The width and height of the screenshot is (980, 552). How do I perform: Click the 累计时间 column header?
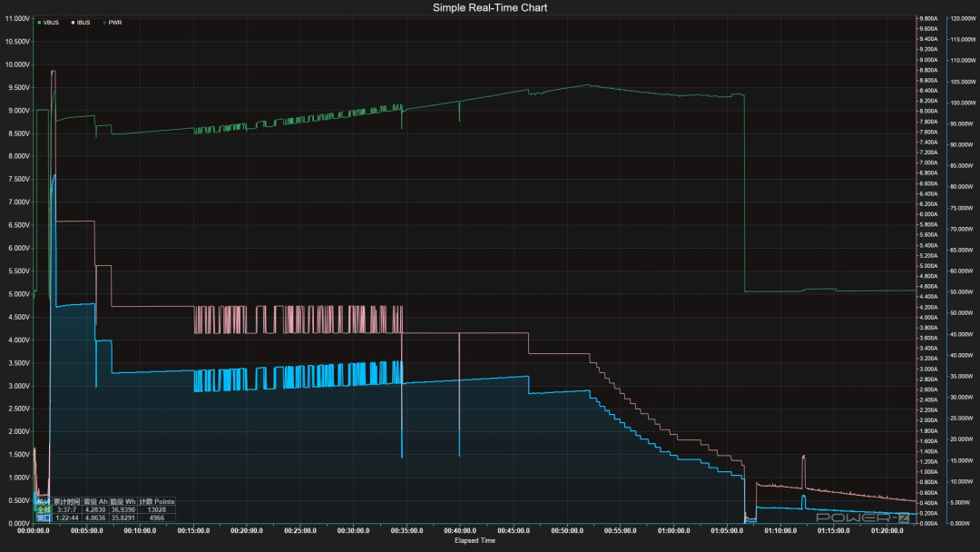point(67,501)
